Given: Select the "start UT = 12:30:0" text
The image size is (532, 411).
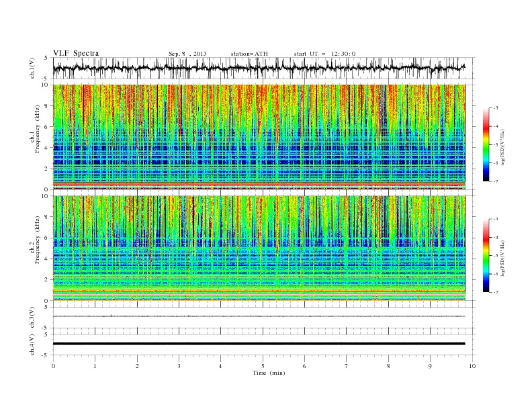Looking at the screenshot, I should (324, 54).
